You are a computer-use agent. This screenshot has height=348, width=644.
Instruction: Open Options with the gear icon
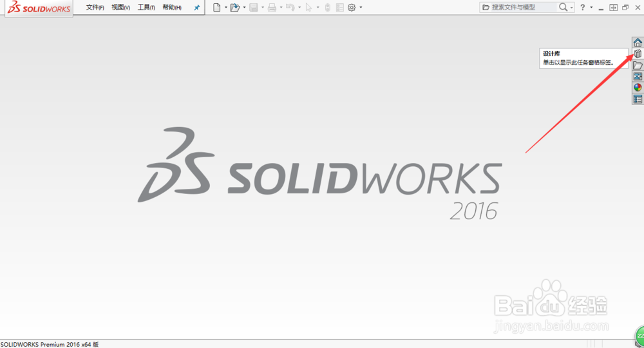(352, 7)
